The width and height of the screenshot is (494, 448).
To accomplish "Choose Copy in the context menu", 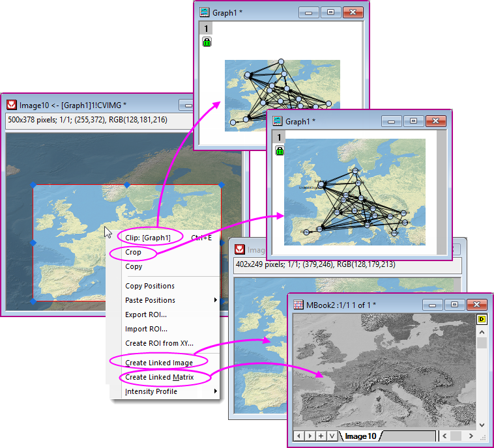I will (134, 266).
